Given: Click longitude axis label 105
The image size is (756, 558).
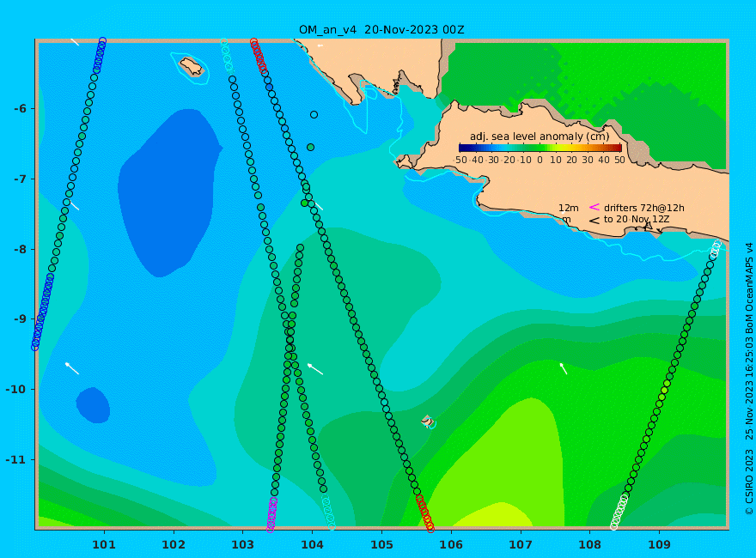Looking at the screenshot, I should point(381,544).
